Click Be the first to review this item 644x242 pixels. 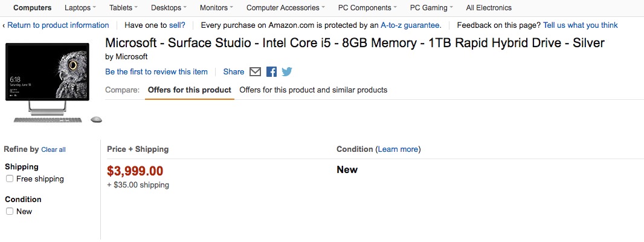[156, 72]
